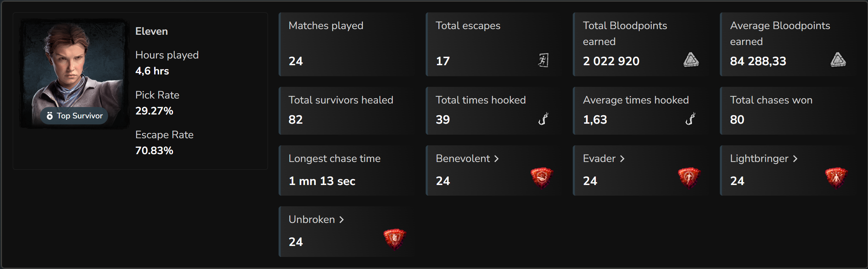Select the Bloodpoints icon beside 2 022 920
The height and width of the screenshot is (269, 868).
tap(691, 60)
